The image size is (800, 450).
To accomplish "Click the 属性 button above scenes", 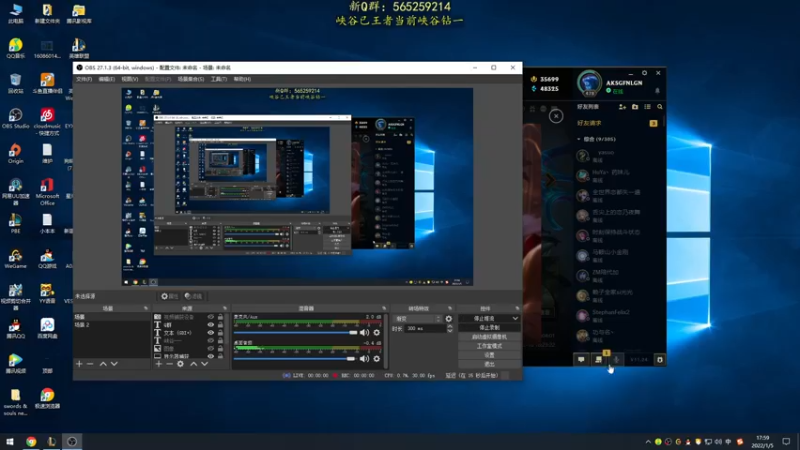I will coord(169,296).
